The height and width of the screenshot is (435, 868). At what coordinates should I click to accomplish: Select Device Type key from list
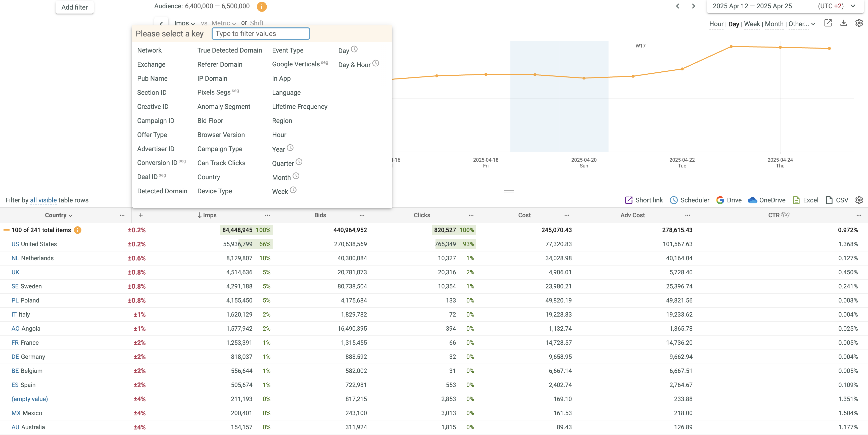(214, 191)
